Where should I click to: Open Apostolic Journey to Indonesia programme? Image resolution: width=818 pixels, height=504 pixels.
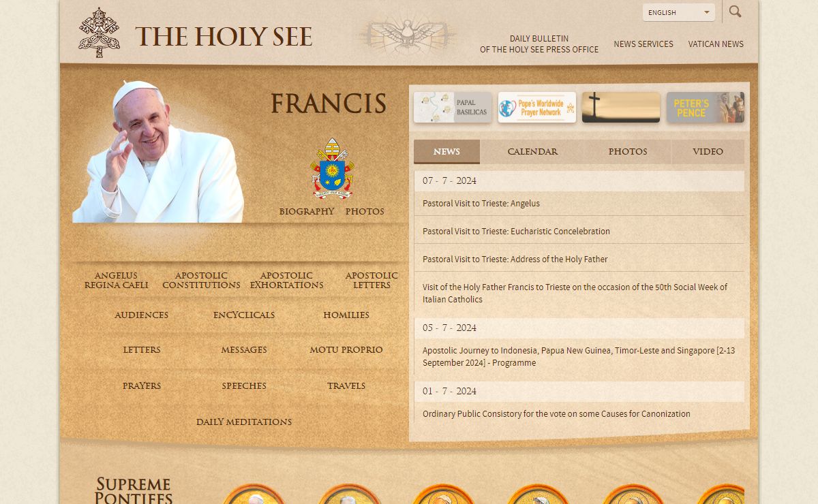579,357
